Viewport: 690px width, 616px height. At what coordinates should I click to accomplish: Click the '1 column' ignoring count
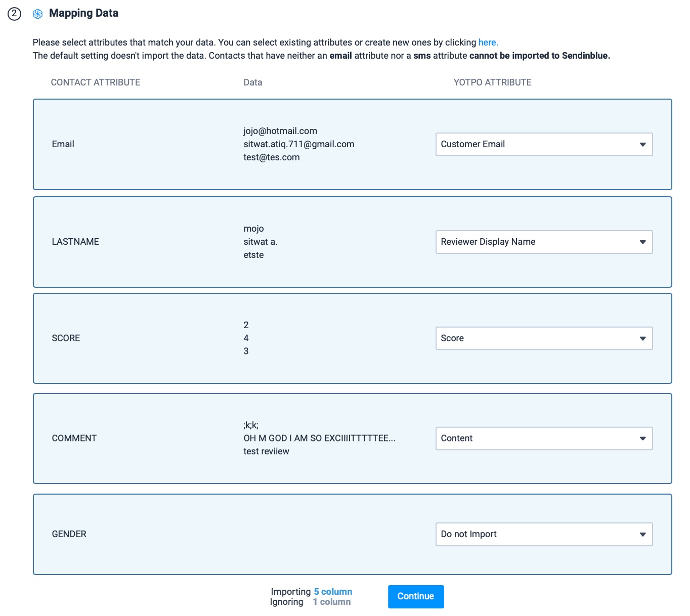[x=331, y=602]
